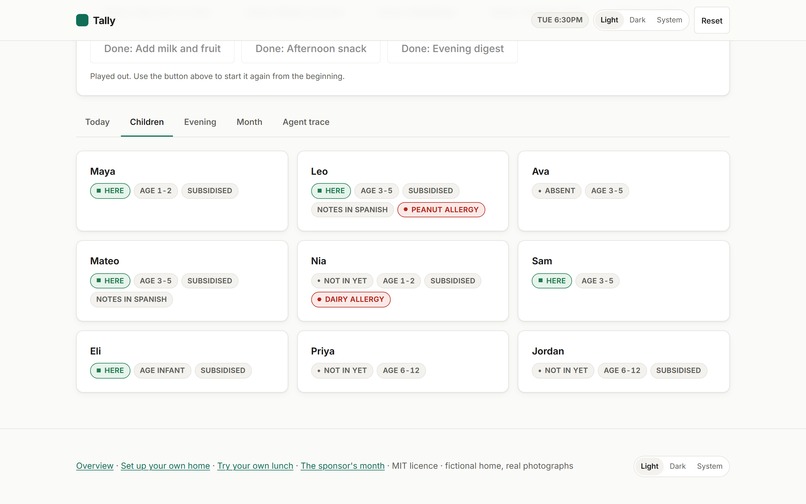Click the Reset button
The height and width of the screenshot is (504, 806).
711,21
